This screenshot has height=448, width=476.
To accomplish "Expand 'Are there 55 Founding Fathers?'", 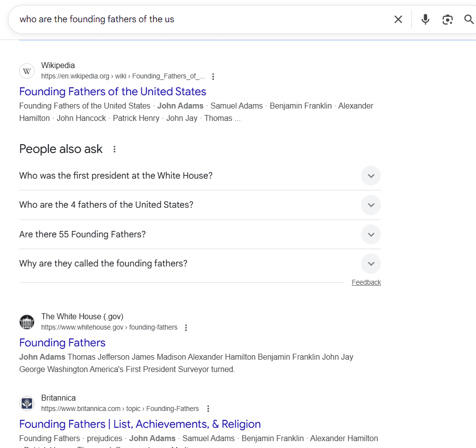I will (x=370, y=234).
